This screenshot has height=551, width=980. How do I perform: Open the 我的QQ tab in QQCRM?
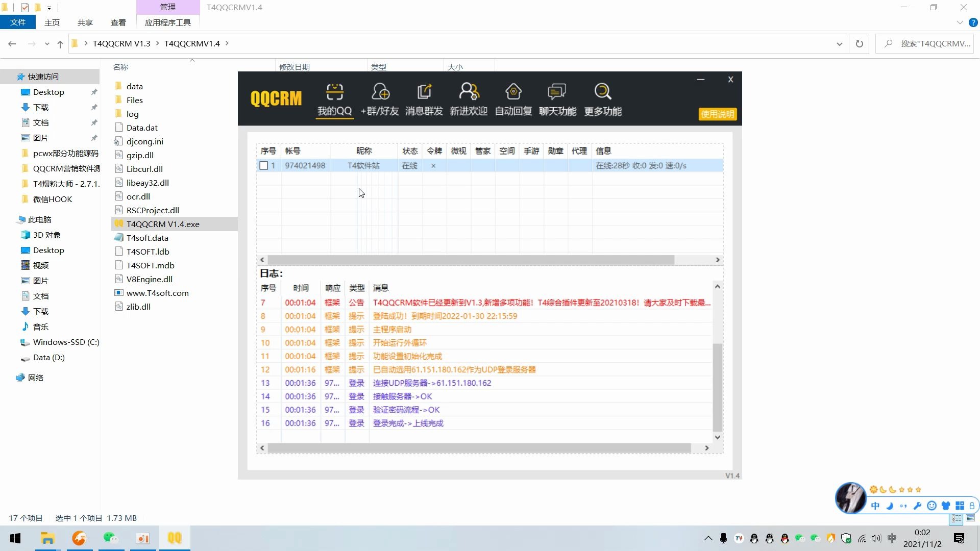point(334,101)
